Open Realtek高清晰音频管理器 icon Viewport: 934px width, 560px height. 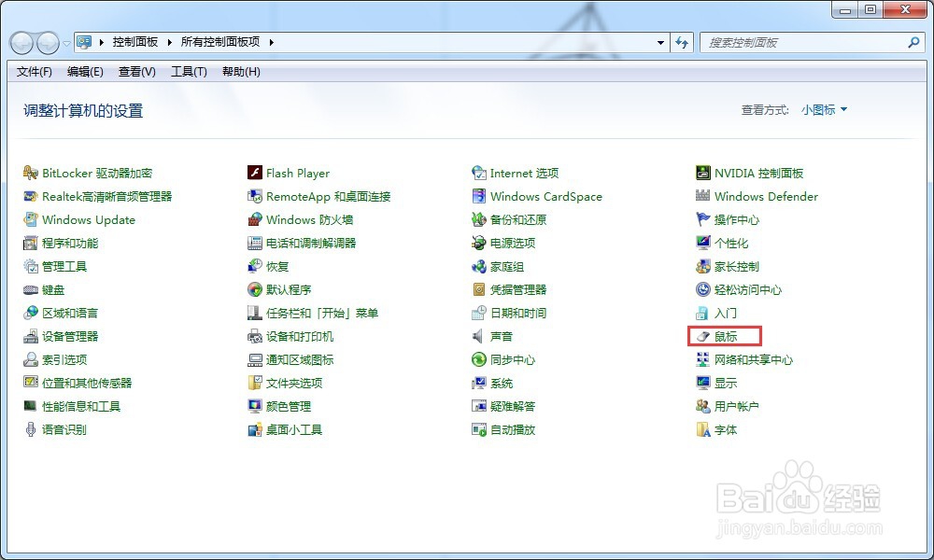pos(31,196)
